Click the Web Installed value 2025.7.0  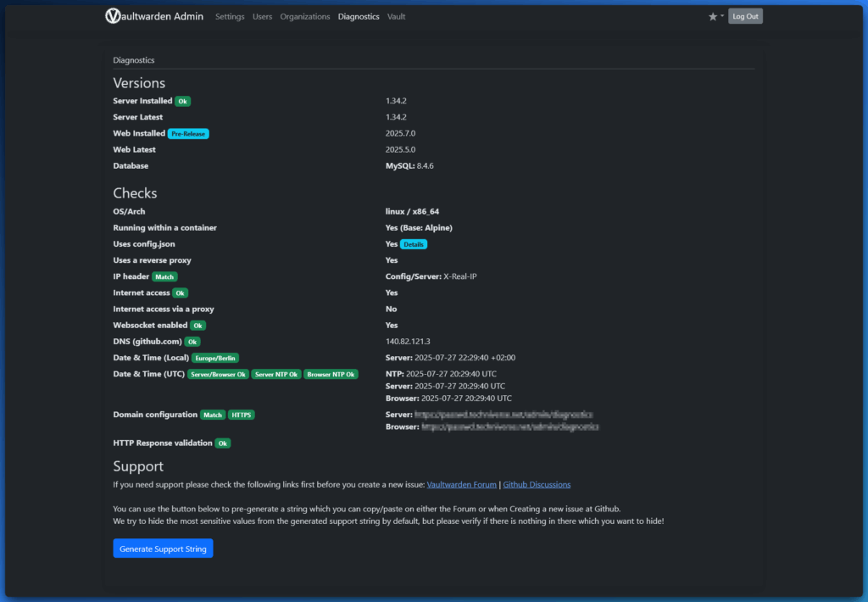pos(400,133)
